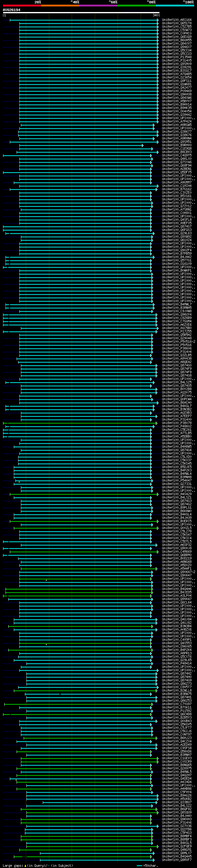This screenshot has width=197, height=868.
Task: Select hit UniRef100_P31405
Action: 176,61
